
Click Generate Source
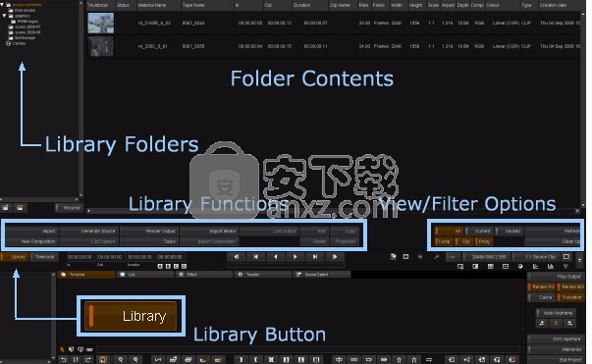click(89, 231)
